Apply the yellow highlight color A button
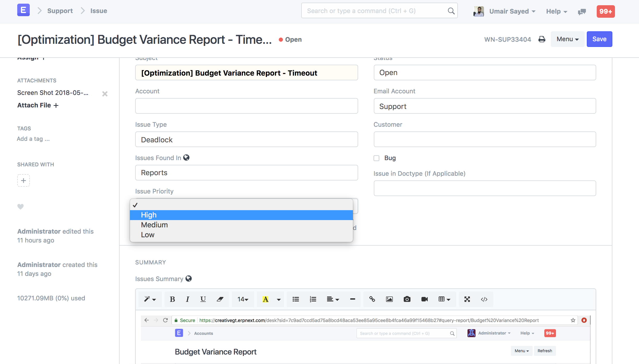 (x=265, y=299)
